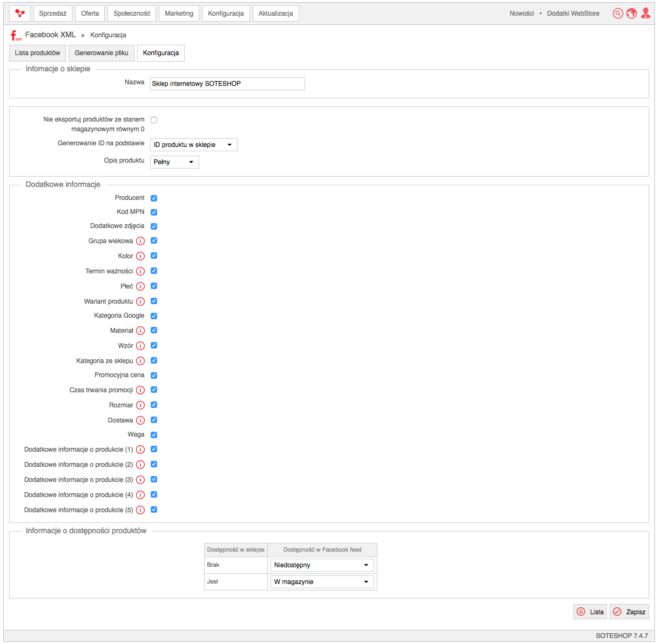The width and height of the screenshot is (656, 644).
Task: Toggle the Kod MPN checkbox
Action: tap(154, 212)
